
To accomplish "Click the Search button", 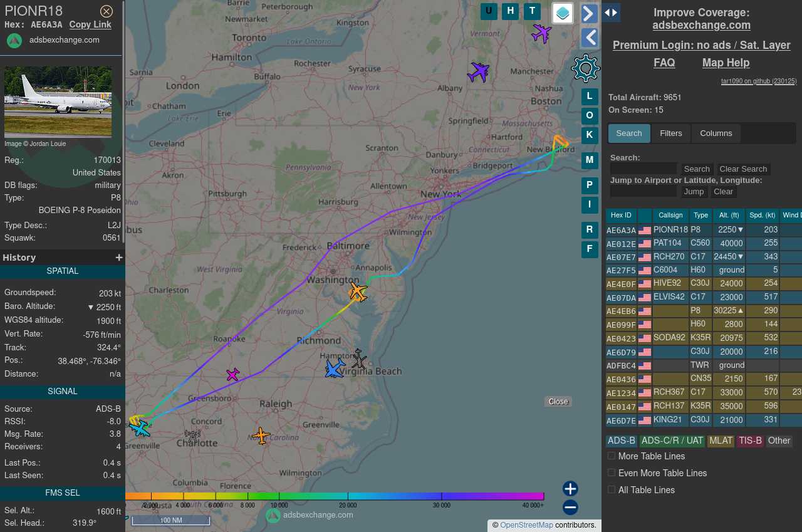I will (697, 169).
